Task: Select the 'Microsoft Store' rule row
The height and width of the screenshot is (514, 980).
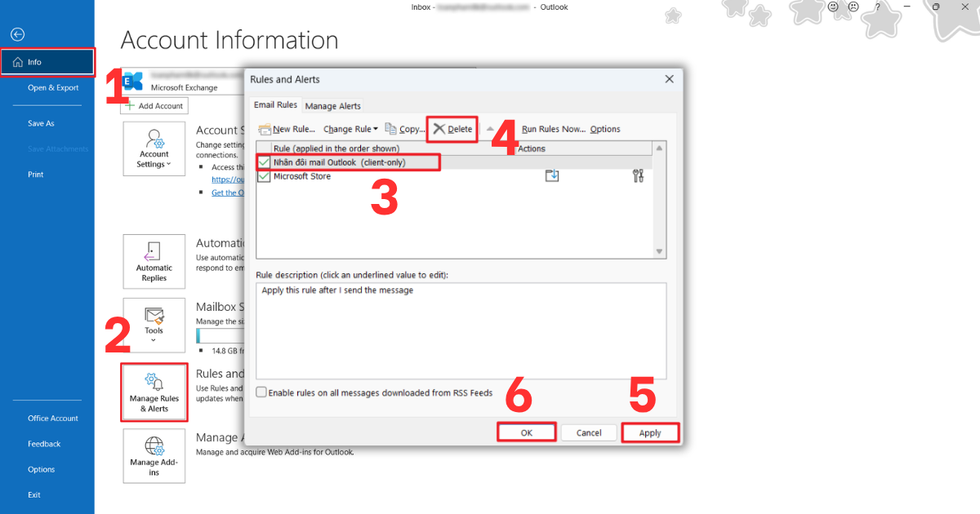Action: click(455, 176)
